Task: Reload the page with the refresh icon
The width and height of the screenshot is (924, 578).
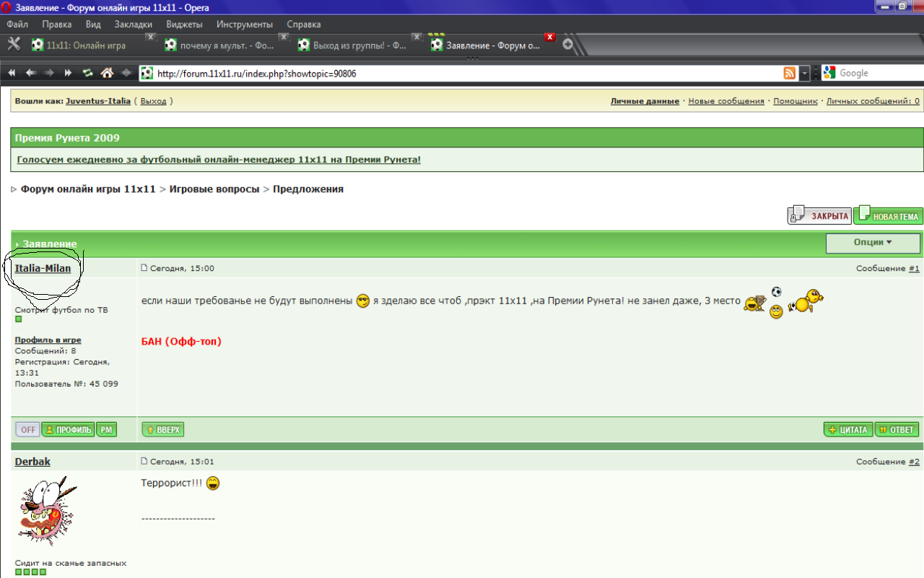Action: [87, 73]
